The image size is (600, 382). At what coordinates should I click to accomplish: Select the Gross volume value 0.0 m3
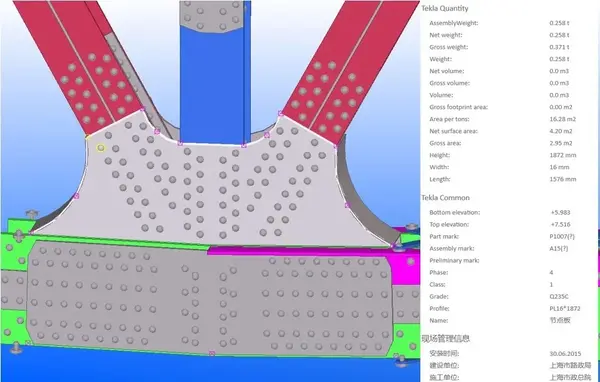pyautogui.click(x=559, y=83)
